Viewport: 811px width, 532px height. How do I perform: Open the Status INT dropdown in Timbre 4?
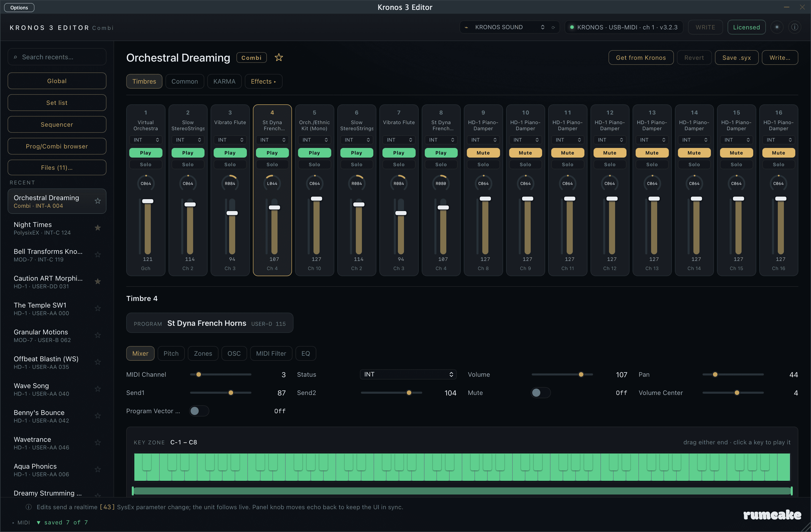pos(408,374)
